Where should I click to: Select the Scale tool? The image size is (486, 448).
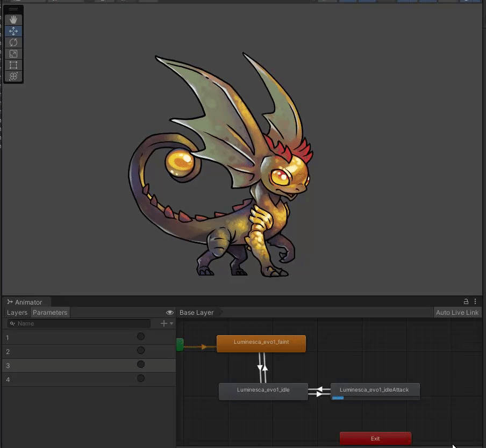coord(13,54)
